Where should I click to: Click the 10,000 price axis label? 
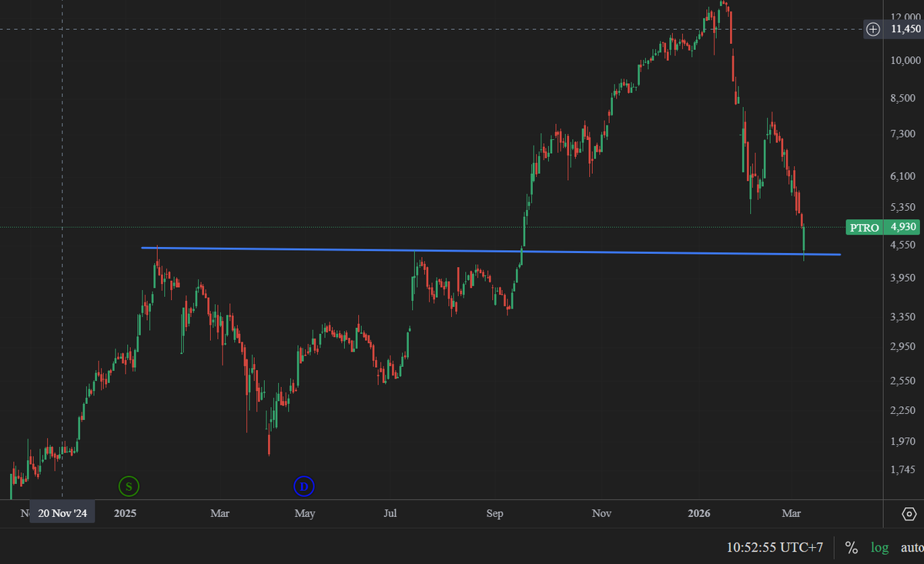point(906,60)
